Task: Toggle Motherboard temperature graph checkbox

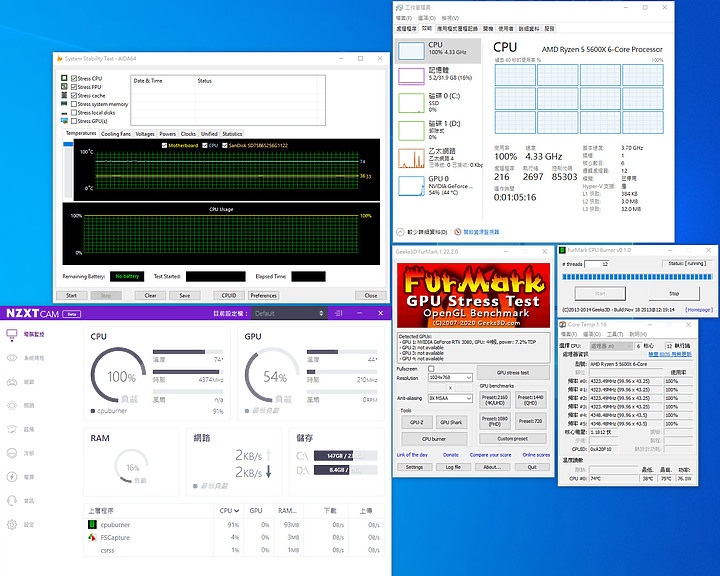Action: click(x=164, y=145)
